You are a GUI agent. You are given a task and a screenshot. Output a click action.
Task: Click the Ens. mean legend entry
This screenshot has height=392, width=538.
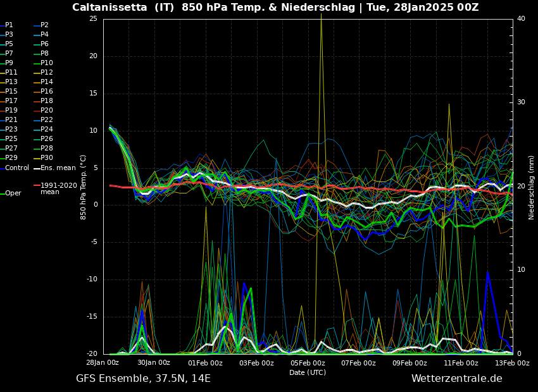(x=58, y=168)
